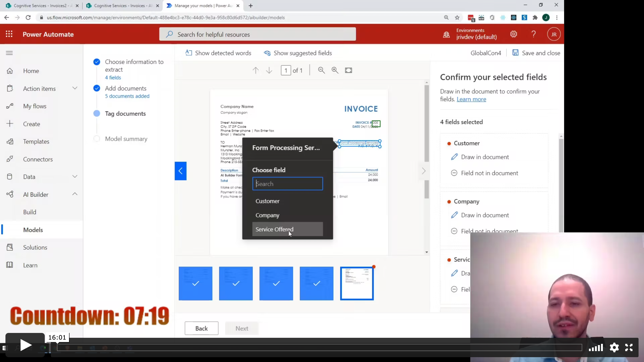Open Model summary step
The height and width of the screenshot is (362, 644).
tap(126, 139)
